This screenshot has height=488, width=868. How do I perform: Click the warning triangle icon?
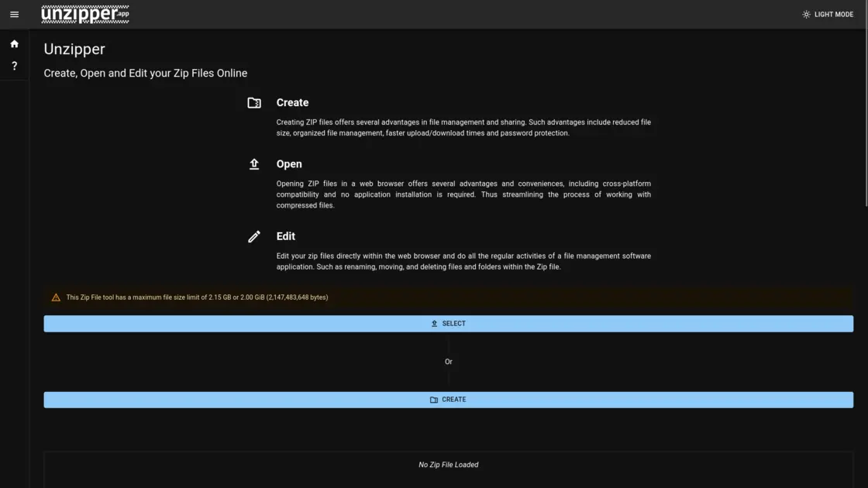pos(55,296)
